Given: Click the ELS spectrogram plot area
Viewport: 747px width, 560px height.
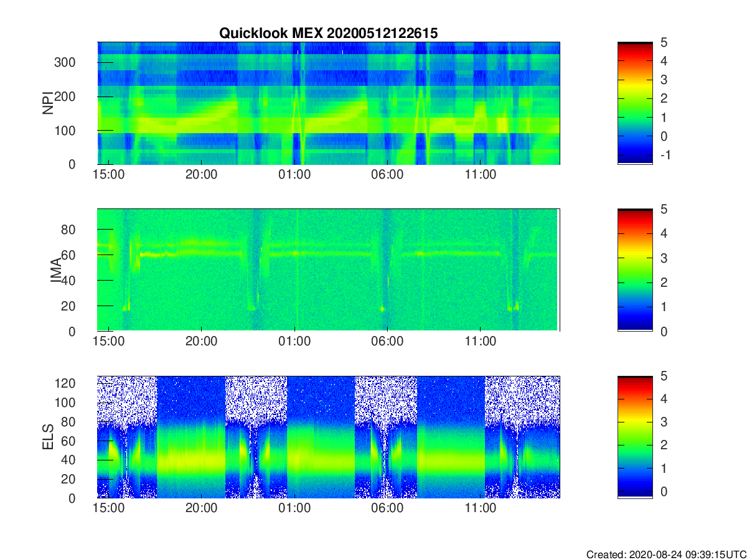Looking at the screenshot, I should tap(329, 437).
